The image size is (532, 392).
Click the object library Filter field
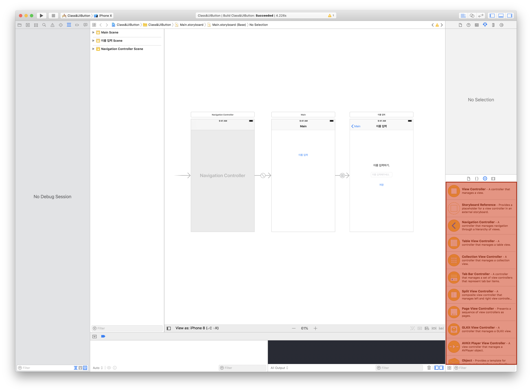(484, 368)
